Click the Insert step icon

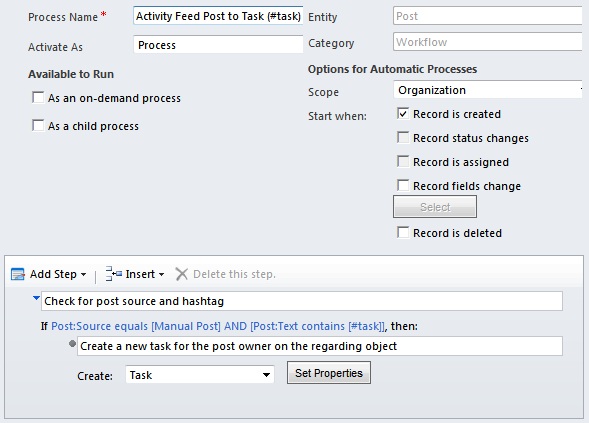pos(113,274)
